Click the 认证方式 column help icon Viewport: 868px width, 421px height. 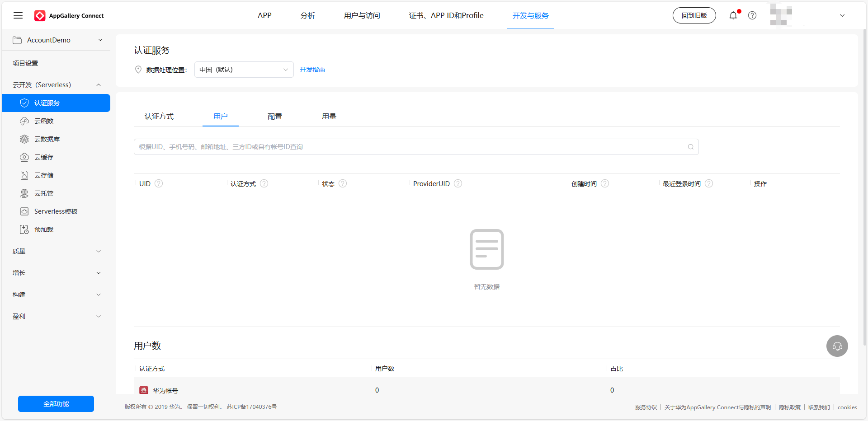(x=264, y=183)
